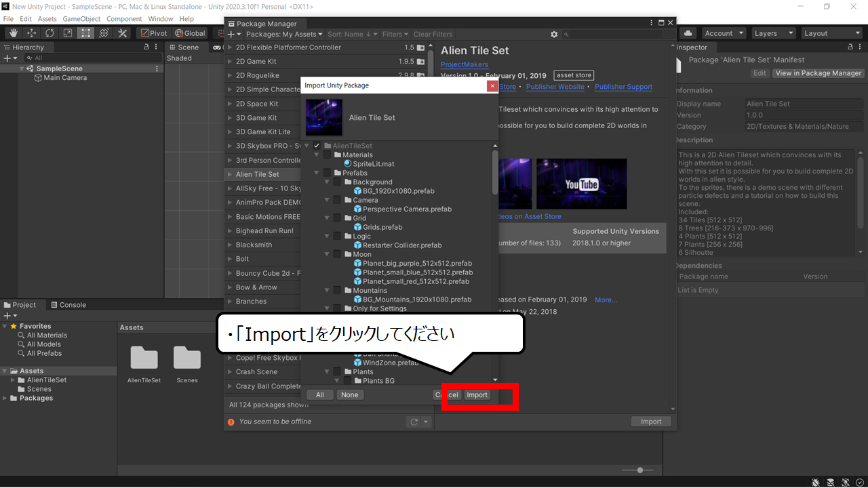
Task: Select the Hand tool in Unity toolbar
Action: pos(14,33)
